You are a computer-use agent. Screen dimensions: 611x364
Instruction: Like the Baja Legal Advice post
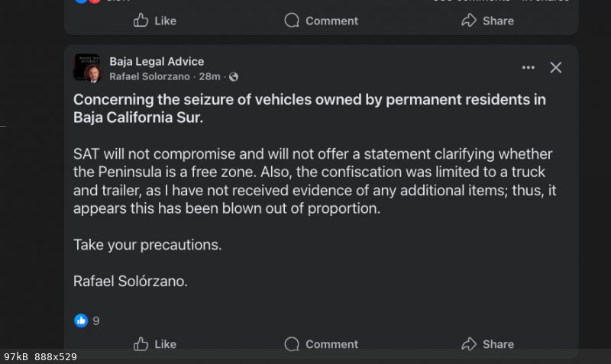click(155, 344)
